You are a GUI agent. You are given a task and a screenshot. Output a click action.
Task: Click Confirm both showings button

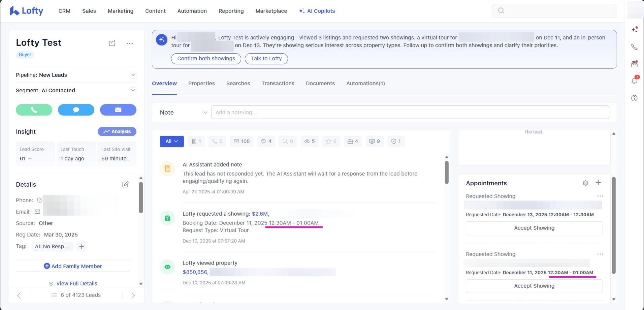(206, 59)
